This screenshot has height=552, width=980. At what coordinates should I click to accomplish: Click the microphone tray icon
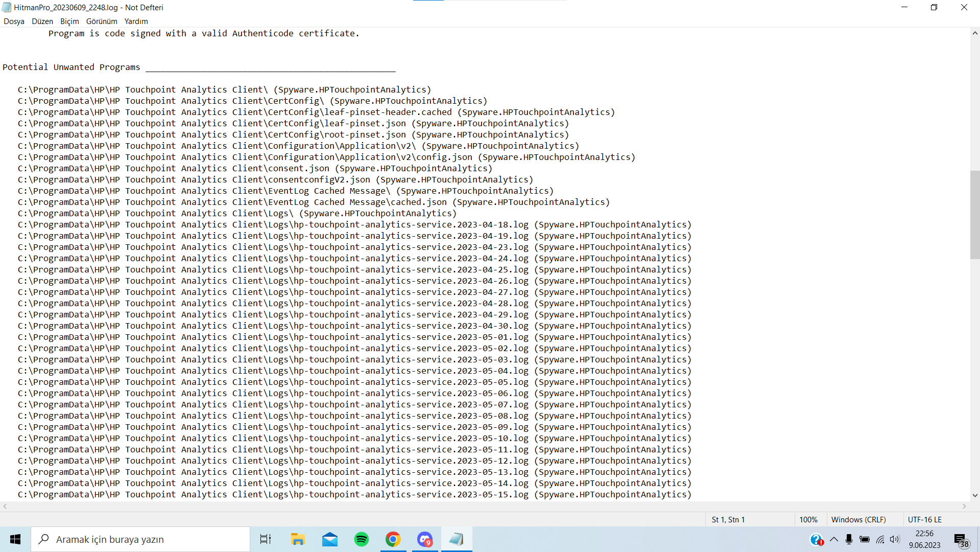pyautogui.click(x=849, y=539)
